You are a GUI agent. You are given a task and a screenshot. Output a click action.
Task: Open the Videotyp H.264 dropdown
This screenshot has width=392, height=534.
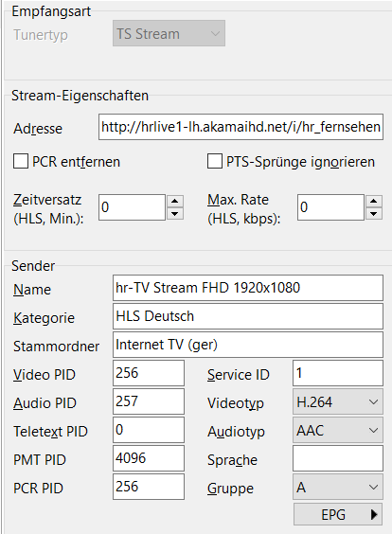[338, 401]
